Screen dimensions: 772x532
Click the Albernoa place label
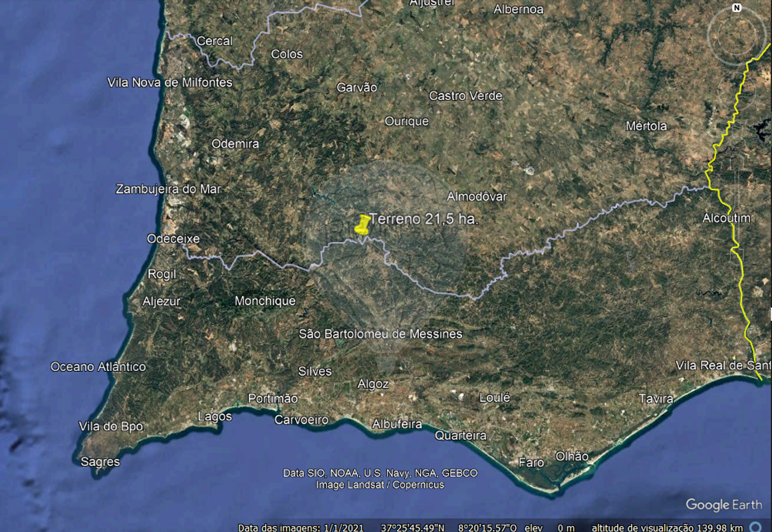click(519, 9)
